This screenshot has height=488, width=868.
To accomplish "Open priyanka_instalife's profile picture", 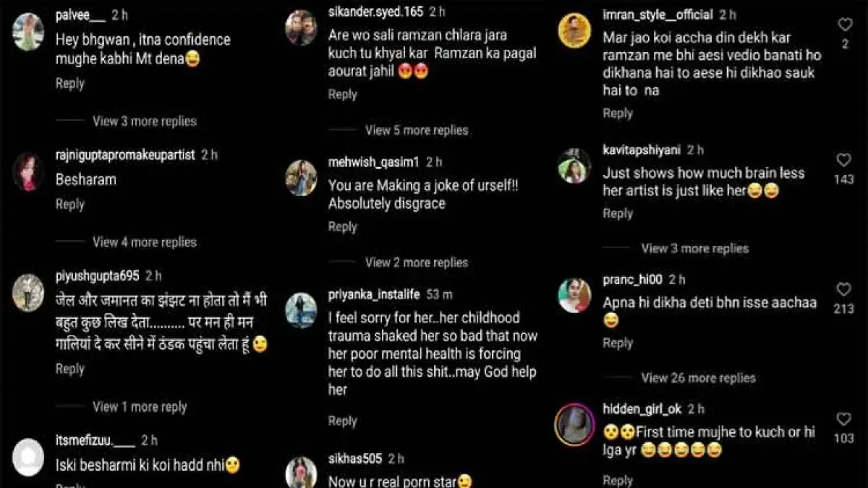I will [x=301, y=310].
